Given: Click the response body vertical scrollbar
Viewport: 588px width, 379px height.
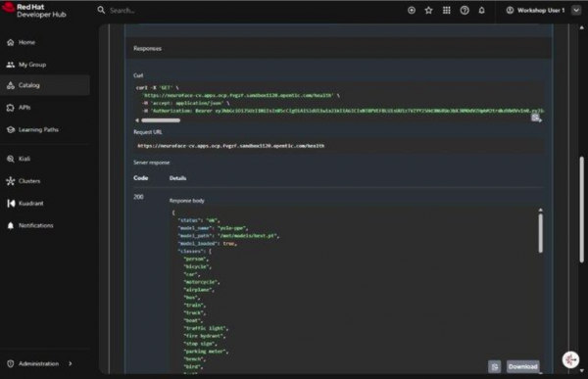Looking at the screenshot, I should [x=540, y=233].
